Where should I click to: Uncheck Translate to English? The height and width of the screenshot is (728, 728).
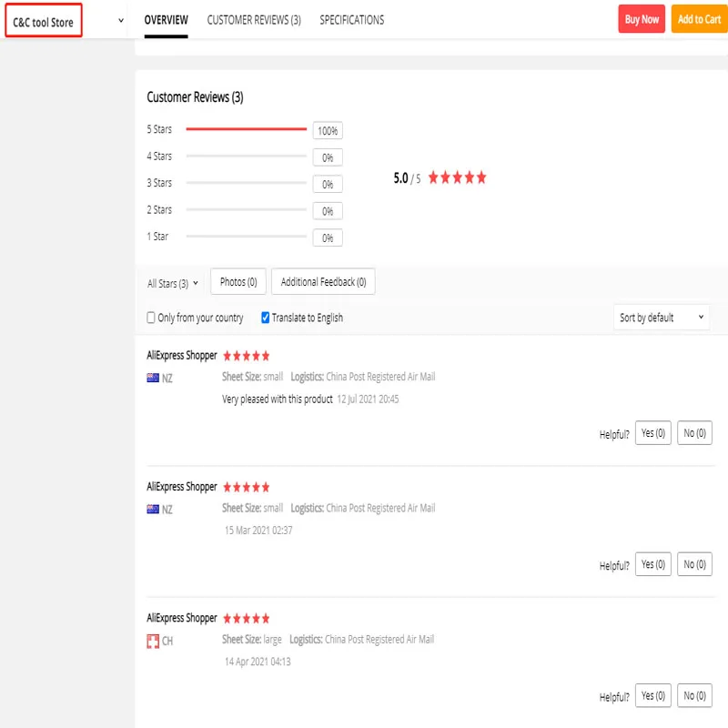pyautogui.click(x=266, y=318)
